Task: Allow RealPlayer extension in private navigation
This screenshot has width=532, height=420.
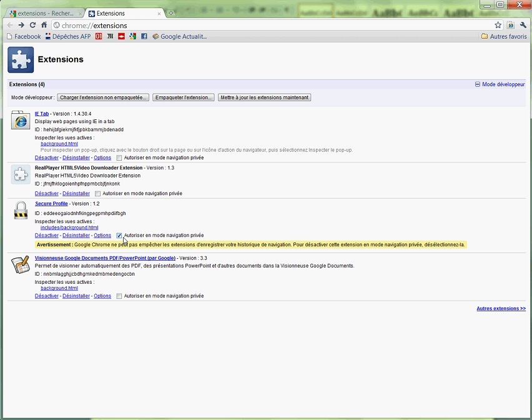Action: click(x=97, y=194)
